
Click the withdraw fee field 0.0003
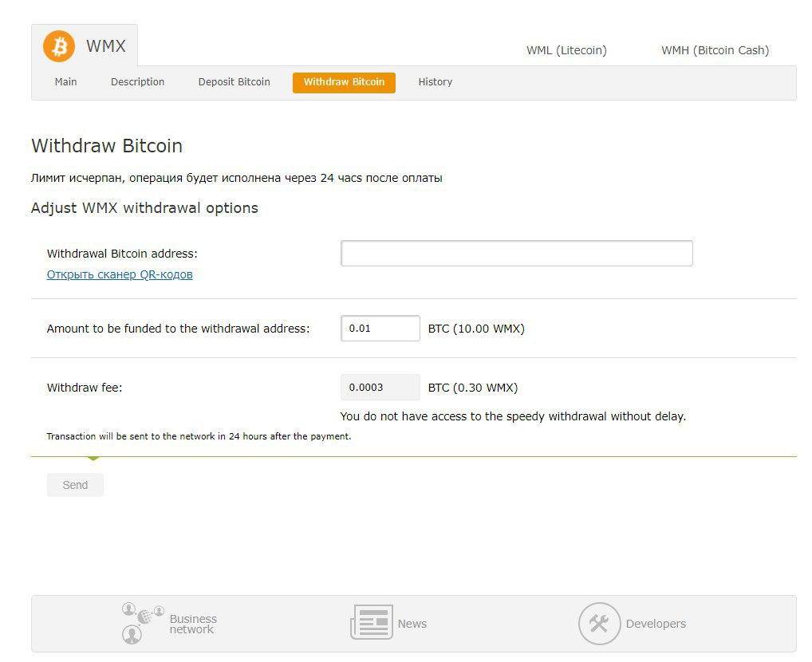(380, 387)
